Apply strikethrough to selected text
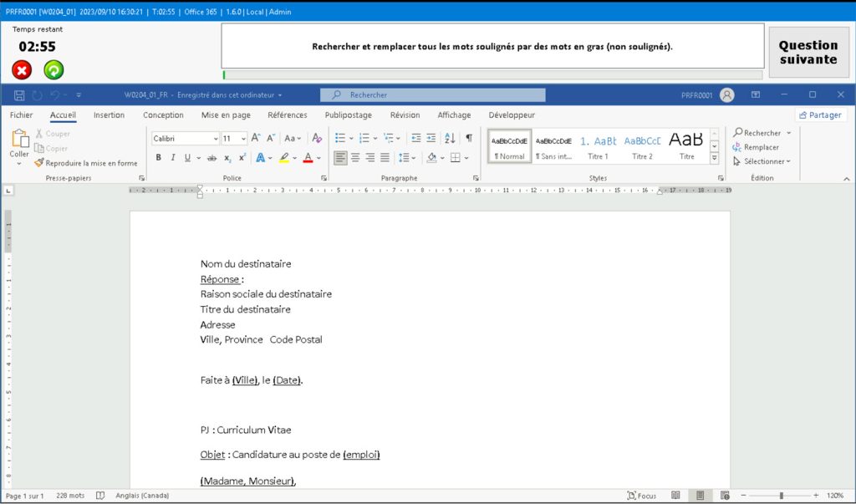 (x=211, y=156)
